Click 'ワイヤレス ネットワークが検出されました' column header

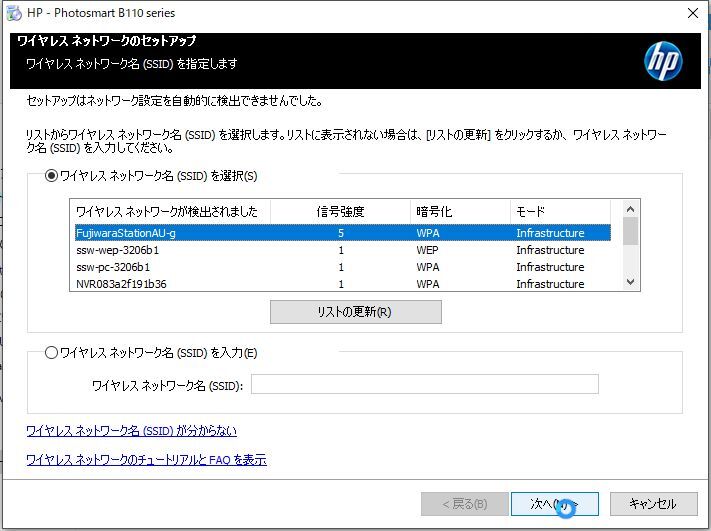coord(170,211)
